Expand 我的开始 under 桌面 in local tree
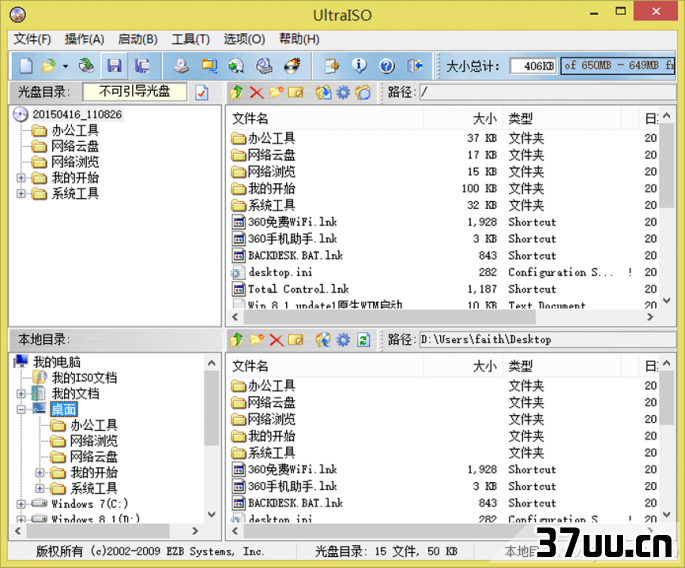 click(40, 472)
